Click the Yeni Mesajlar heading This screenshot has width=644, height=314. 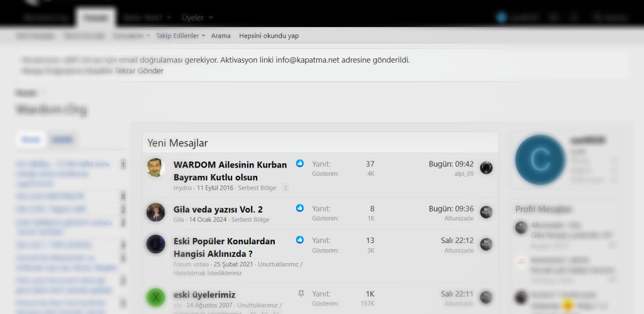(177, 143)
